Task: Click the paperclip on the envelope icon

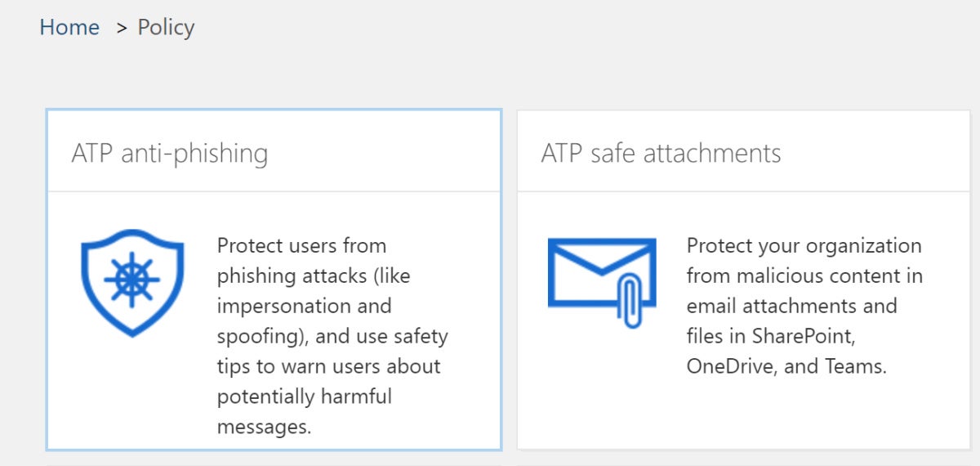Action: [x=632, y=300]
